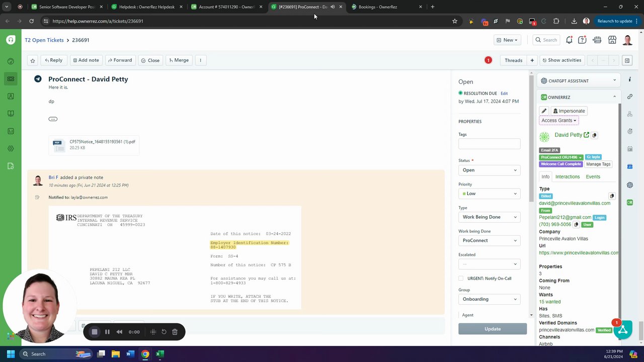Switch to the Events tab
This screenshot has height=362, width=644.
click(x=593, y=177)
